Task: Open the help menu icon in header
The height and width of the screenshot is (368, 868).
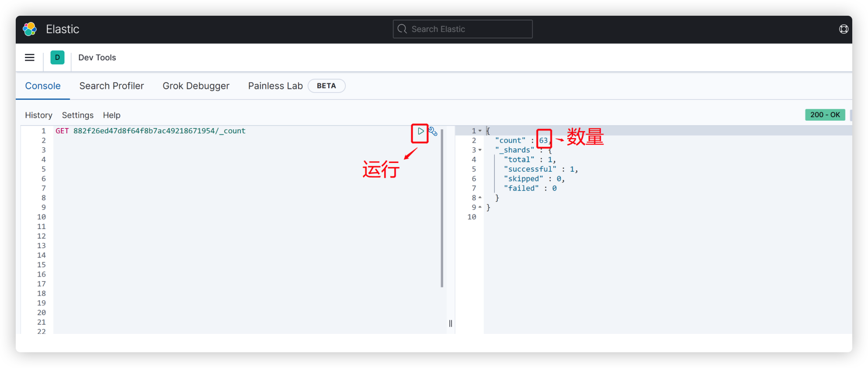Action: point(844,29)
